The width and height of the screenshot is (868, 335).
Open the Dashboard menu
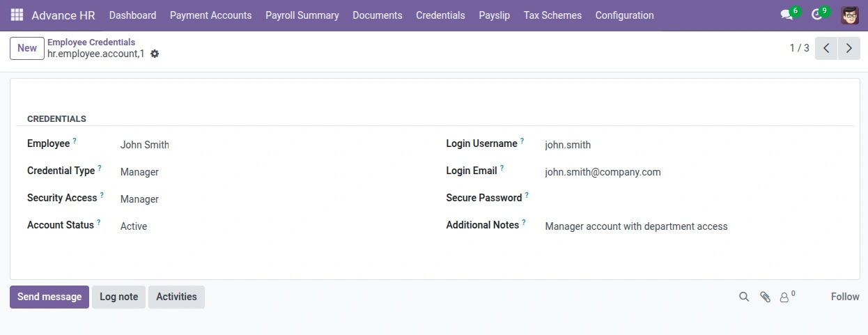132,15
